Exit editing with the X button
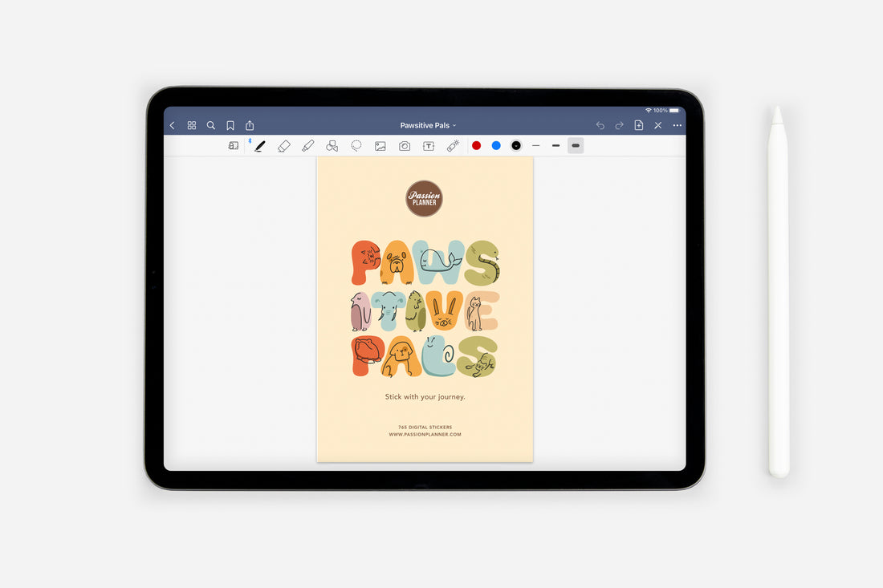The width and height of the screenshot is (883, 588). pyautogui.click(x=657, y=125)
